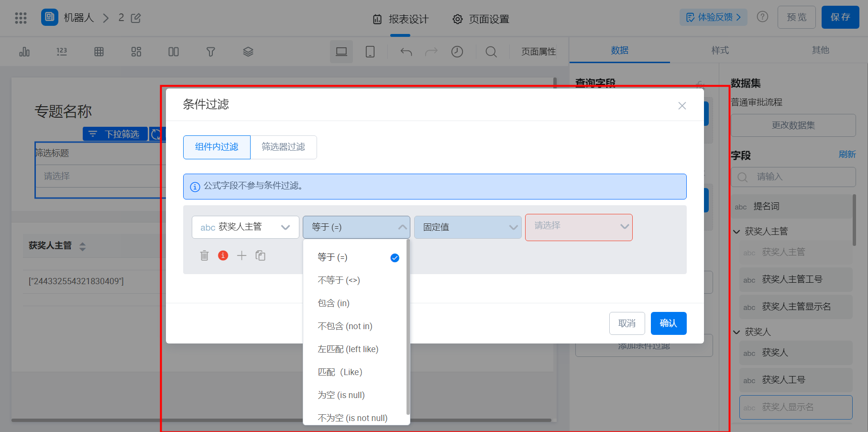Open the 获奖人主管 field dropdown
The height and width of the screenshot is (432, 868).
point(245,227)
